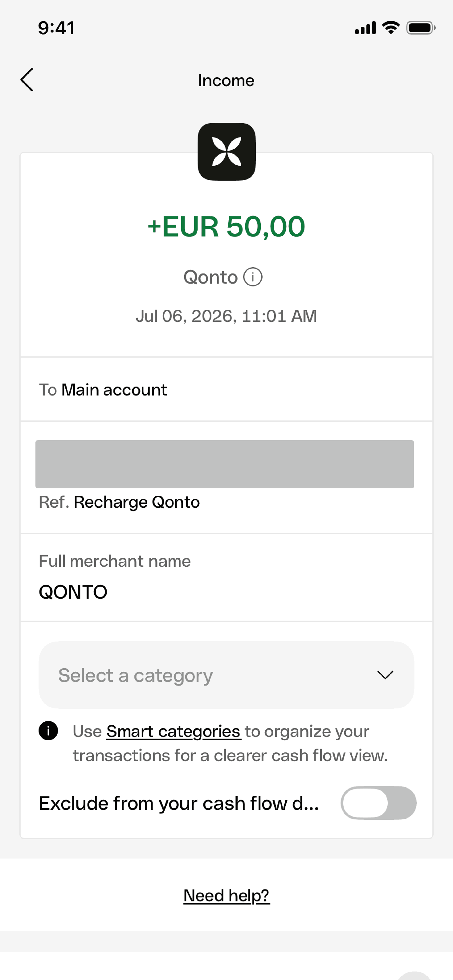Tap the cellular signal bars icon

(365, 28)
